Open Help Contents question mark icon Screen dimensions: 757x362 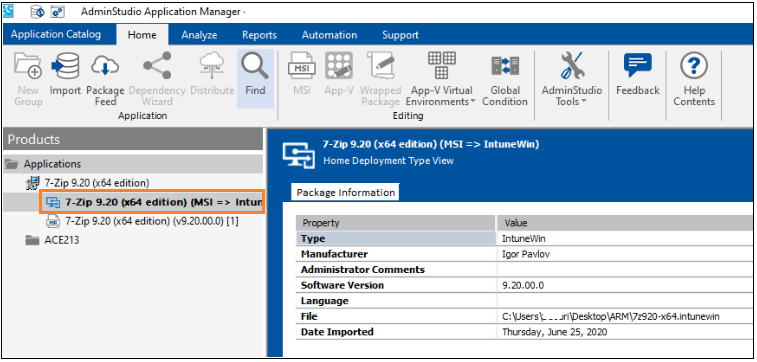coord(694,67)
